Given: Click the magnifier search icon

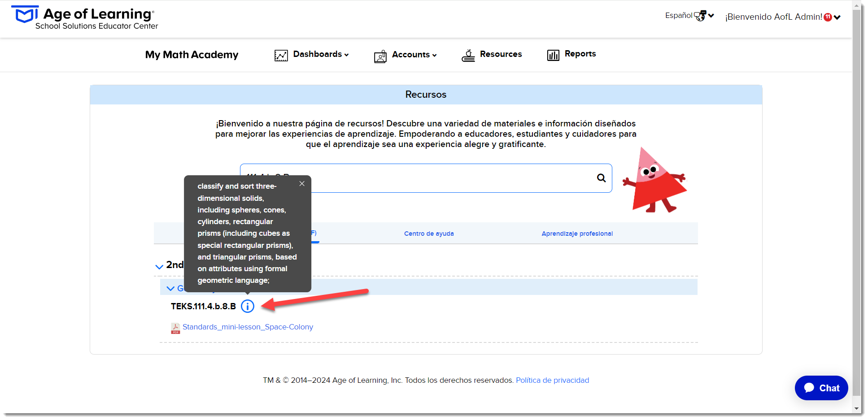Looking at the screenshot, I should click(x=601, y=178).
